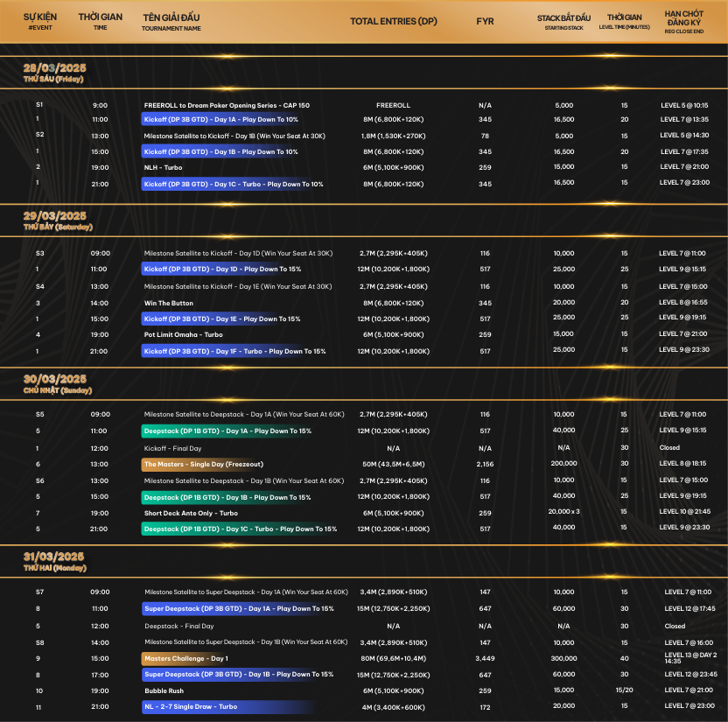Open Super Deepstack Day 1B highlighted entry
The image size is (728, 722).
point(239,674)
